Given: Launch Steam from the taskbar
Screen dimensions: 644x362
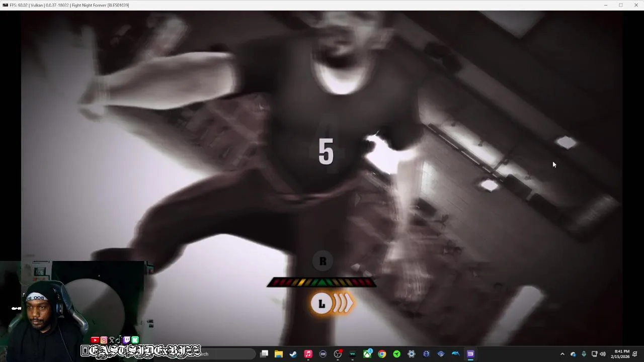Looking at the screenshot, I should pos(293,354).
